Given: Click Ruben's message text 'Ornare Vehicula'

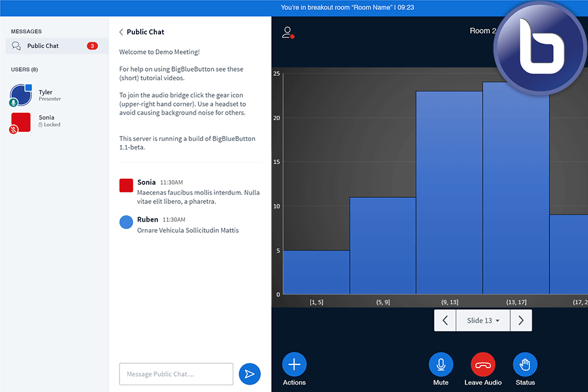Looking at the screenshot, I should tap(188, 230).
